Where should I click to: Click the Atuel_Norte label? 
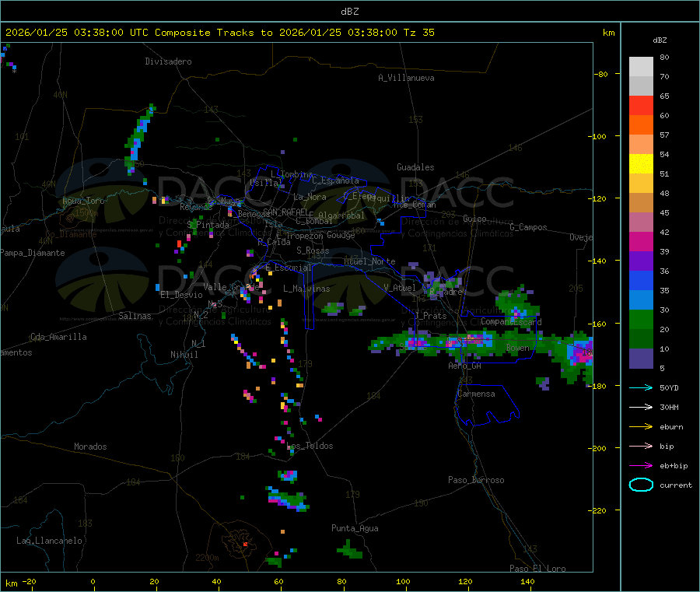click(369, 261)
